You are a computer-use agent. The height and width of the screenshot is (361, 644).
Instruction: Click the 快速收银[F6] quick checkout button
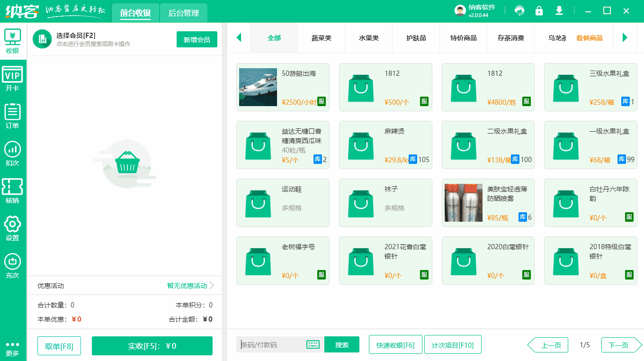click(395, 344)
